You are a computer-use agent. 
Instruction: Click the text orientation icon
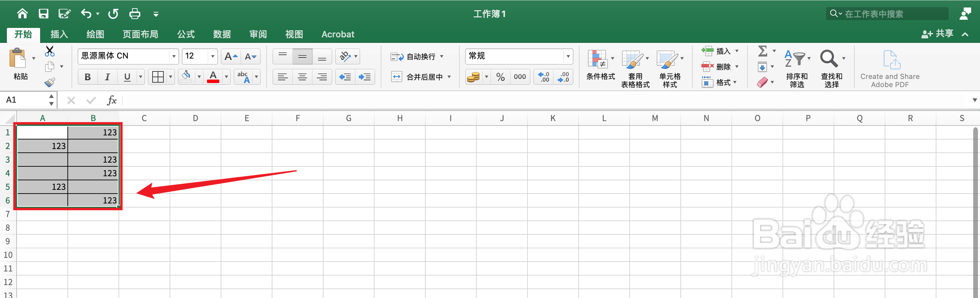click(x=345, y=56)
